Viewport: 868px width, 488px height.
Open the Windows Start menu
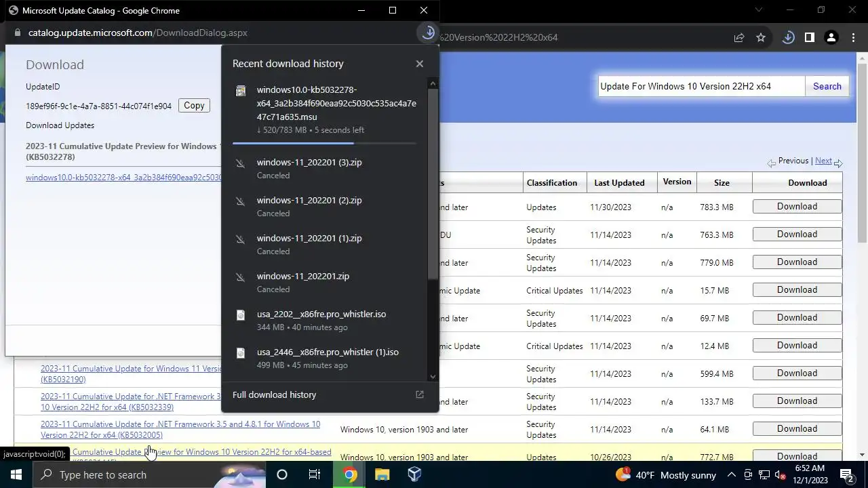[16, 474]
